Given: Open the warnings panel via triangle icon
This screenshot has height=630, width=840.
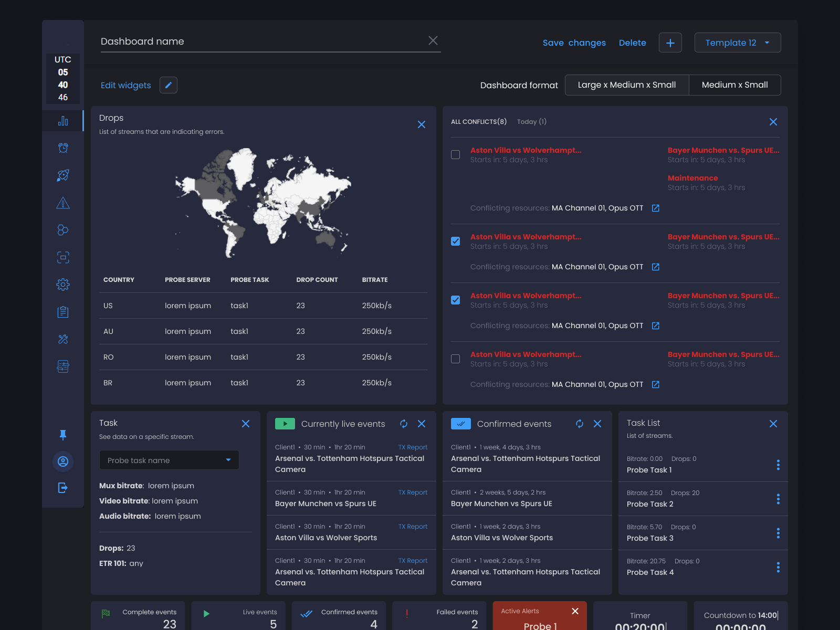Looking at the screenshot, I should pyautogui.click(x=63, y=203).
